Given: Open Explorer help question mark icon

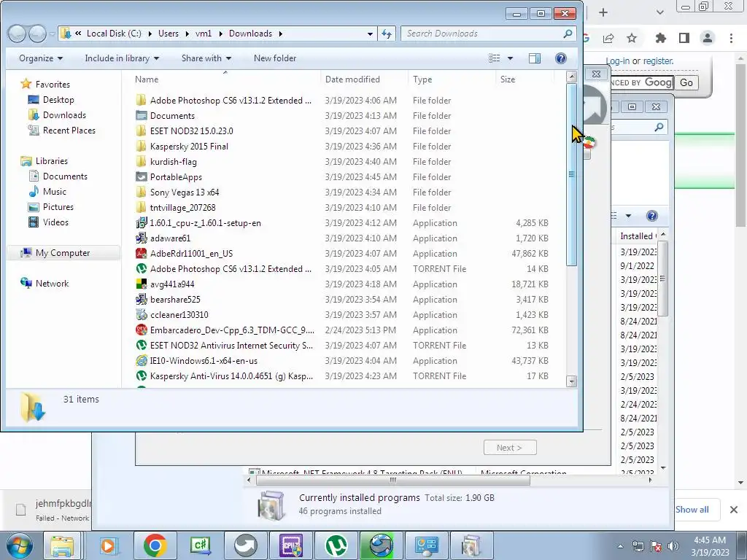Looking at the screenshot, I should click(x=561, y=58).
